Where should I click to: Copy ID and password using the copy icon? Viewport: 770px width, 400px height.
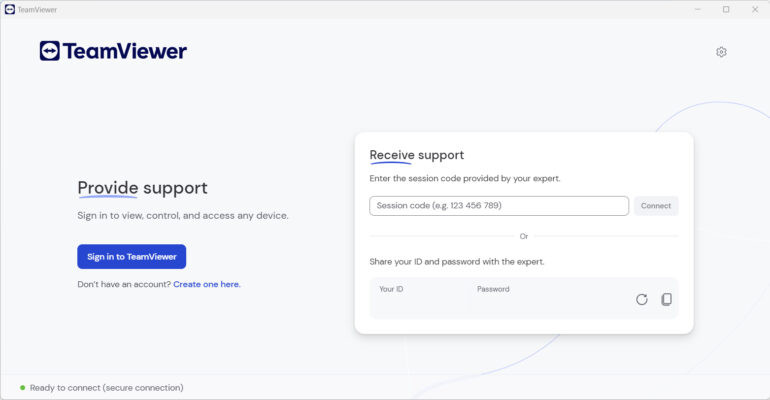click(667, 299)
